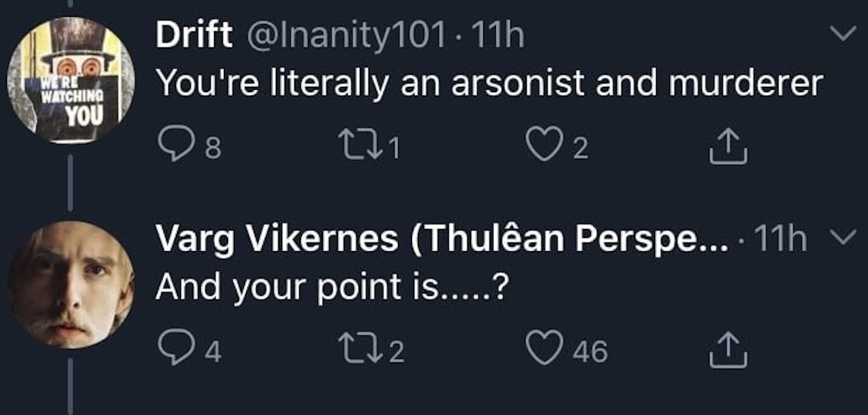Open the @Inanity101 handle
The height and width of the screenshot is (415, 868).
point(346,36)
